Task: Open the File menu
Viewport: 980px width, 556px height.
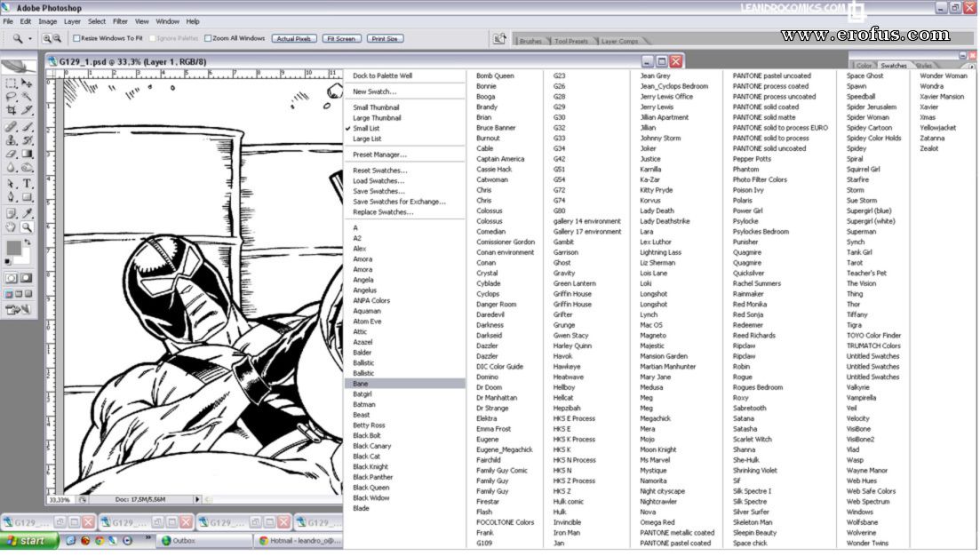Action: (8, 21)
